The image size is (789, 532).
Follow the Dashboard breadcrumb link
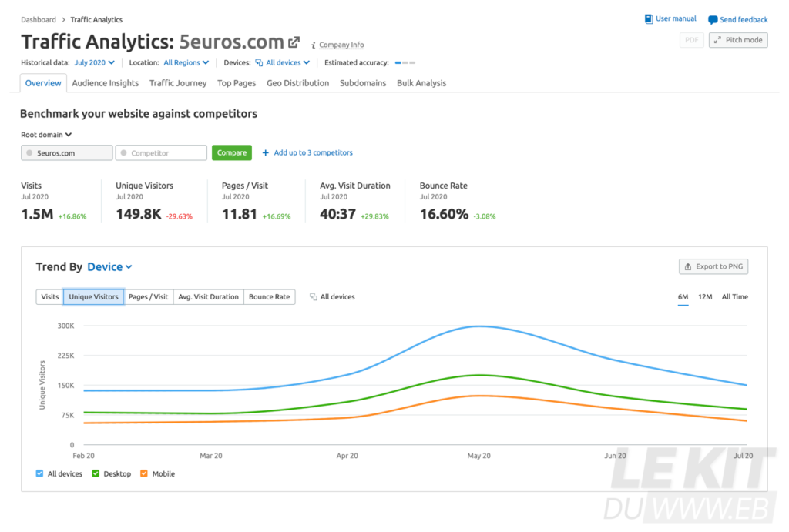[x=39, y=19]
